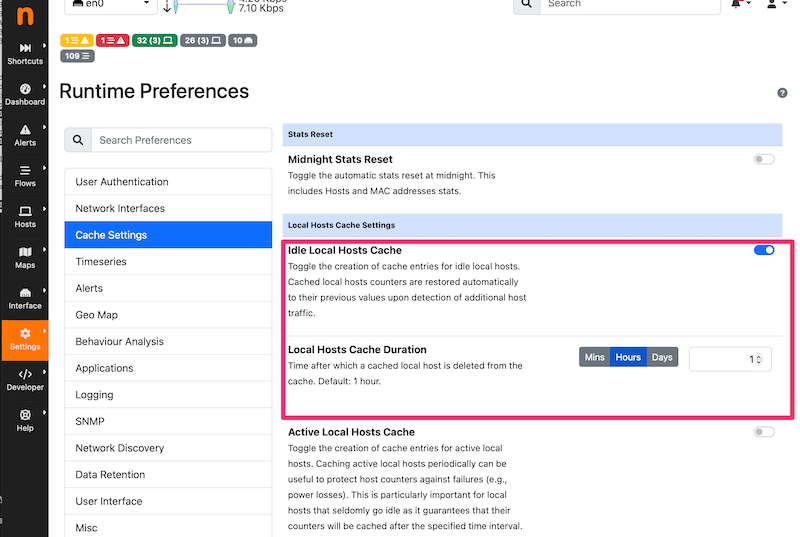The image size is (800, 537).
Task: Select the Timeseries preferences tab
Action: point(168,262)
